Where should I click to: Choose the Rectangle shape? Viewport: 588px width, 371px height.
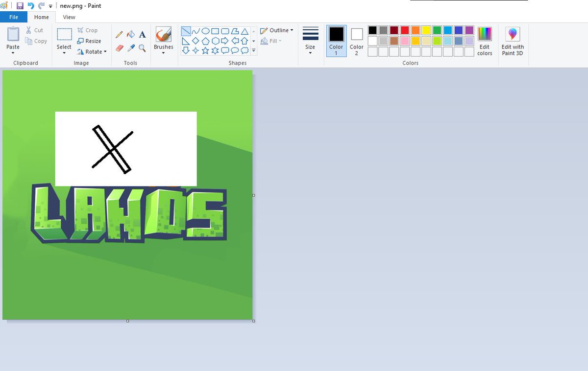click(215, 31)
